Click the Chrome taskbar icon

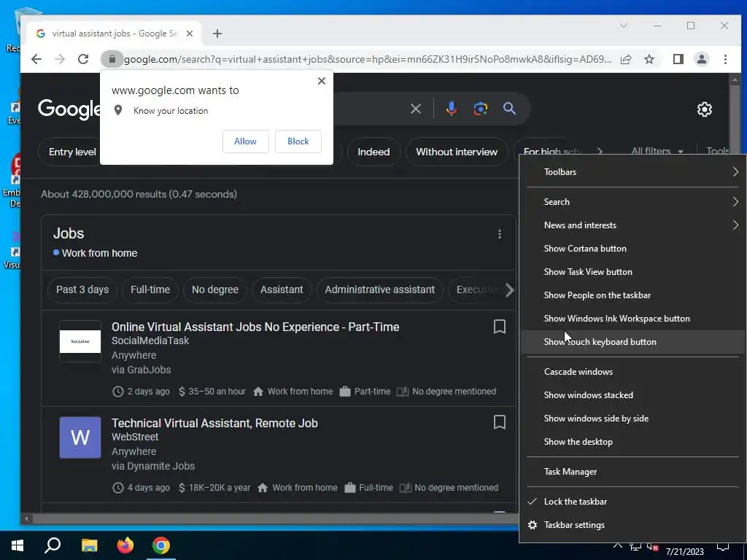pyautogui.click(x=161, y=545)
